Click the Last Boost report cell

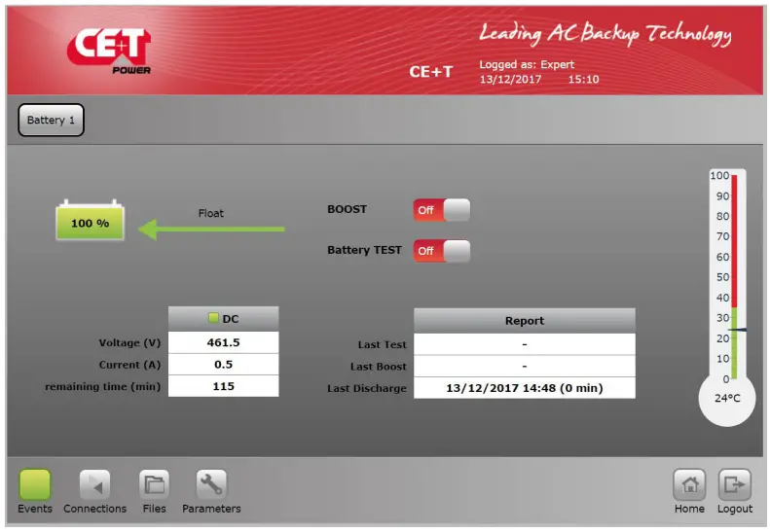tap(525, 366)
